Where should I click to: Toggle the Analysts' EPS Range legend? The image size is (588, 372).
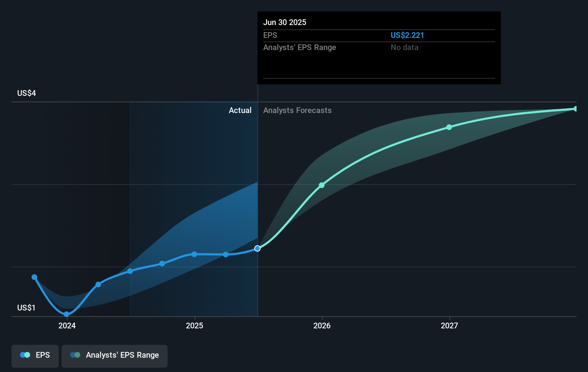tap(115, 356)
